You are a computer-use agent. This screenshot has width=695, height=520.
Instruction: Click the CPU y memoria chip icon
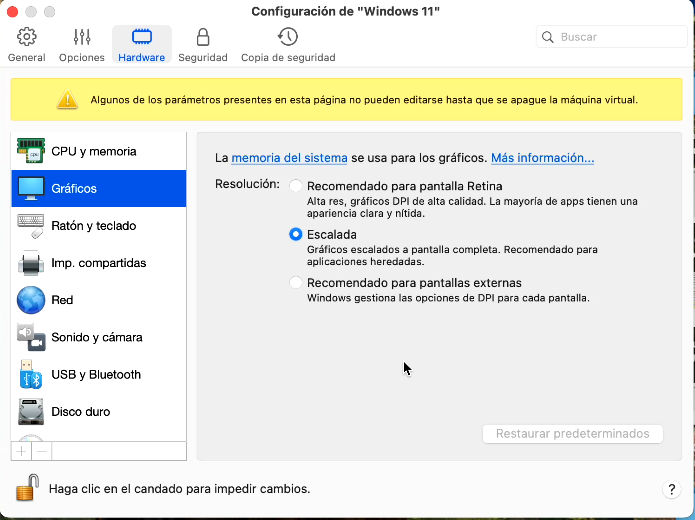coord(31,151)
